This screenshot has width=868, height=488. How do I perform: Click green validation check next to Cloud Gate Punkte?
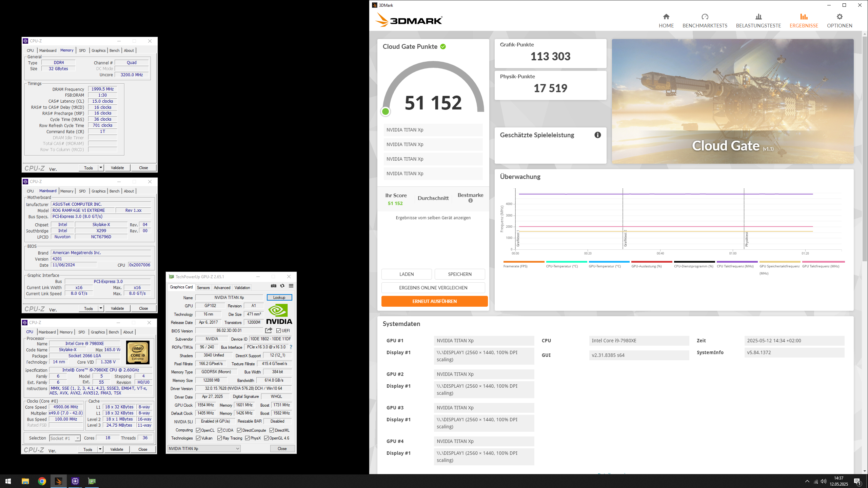click(443, 46)
